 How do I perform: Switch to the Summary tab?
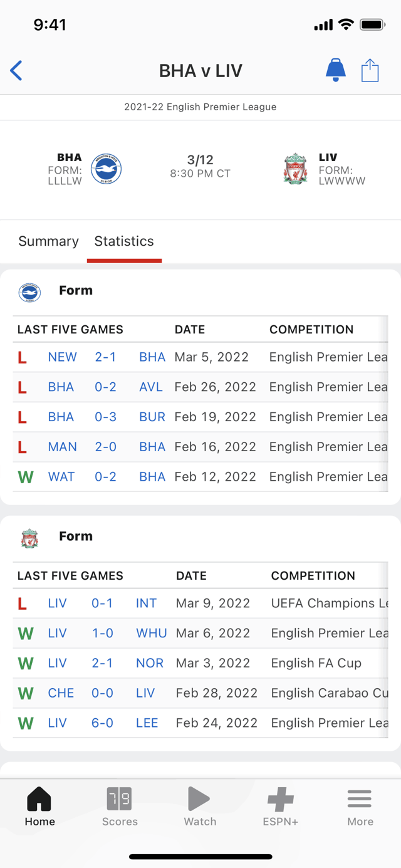point(48,241)
